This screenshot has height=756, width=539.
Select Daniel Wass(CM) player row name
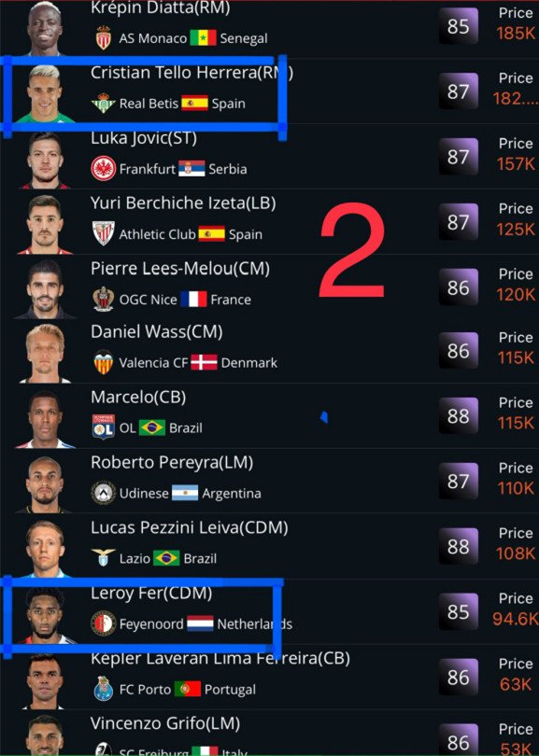click(x=157, y=331)
